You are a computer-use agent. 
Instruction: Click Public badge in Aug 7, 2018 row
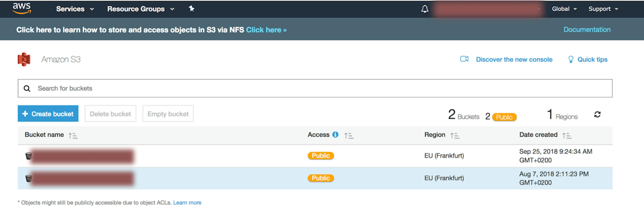coord(321,178)
